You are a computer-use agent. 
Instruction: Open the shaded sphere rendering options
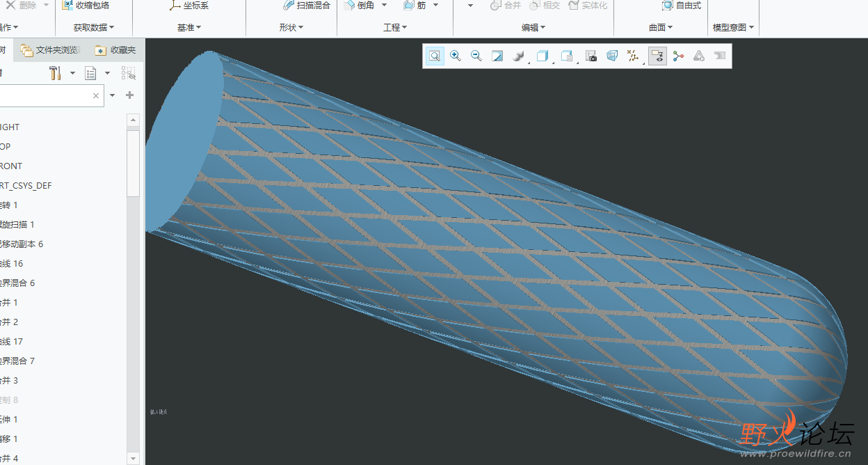click(x=519, y=56)
